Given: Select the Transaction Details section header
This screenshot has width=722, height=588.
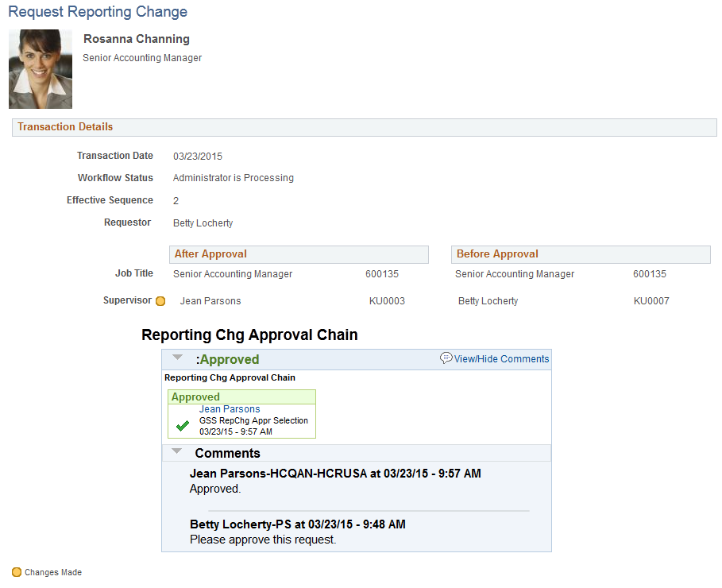Looking at the screenshot, I should (365, 127).
